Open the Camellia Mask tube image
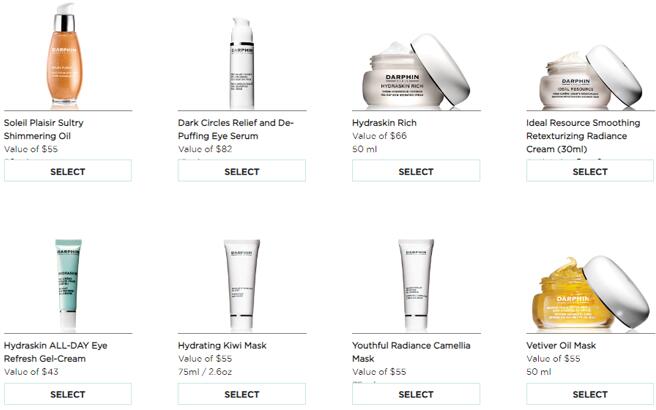The image size is (656, 410). pos(416,284)
